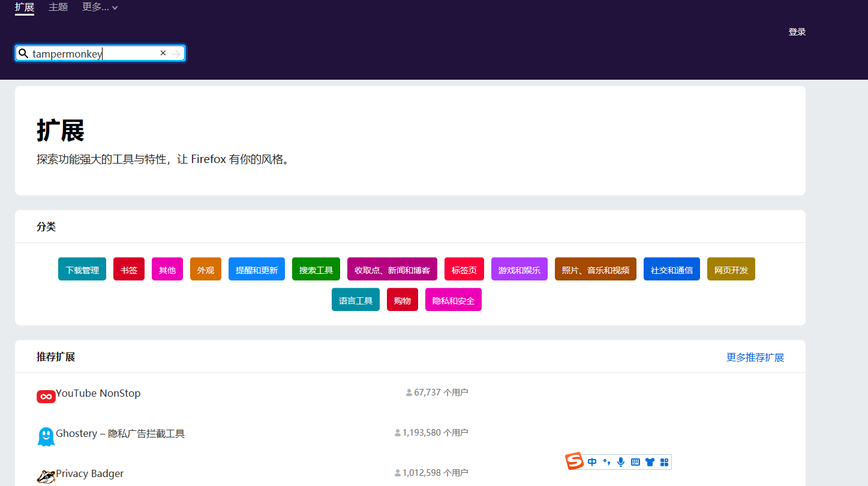Open the 网页开发 category

click(731, 269)
